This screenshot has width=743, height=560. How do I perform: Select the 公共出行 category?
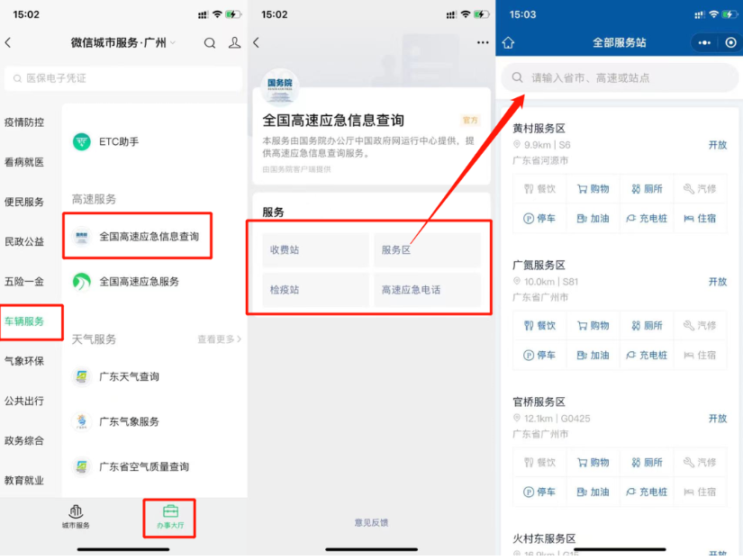point(24,401)
